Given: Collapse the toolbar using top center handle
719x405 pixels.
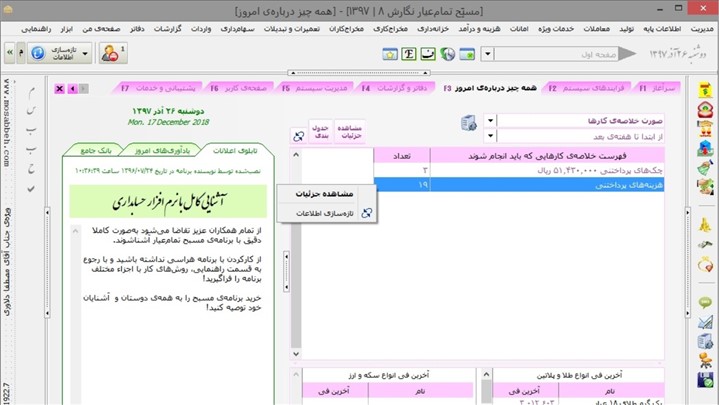Looking at the screenshot, I should [x=359, y=72].
